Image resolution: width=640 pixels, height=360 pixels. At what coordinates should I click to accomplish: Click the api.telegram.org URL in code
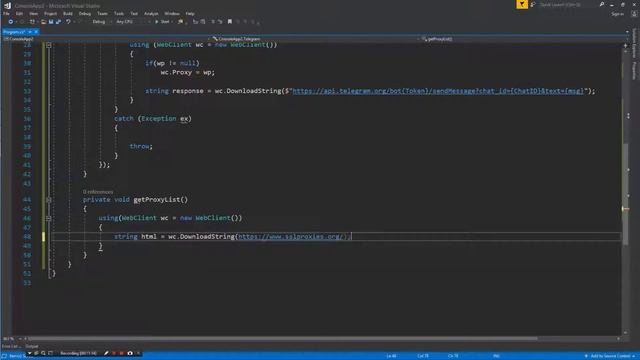tap(438, 91)
